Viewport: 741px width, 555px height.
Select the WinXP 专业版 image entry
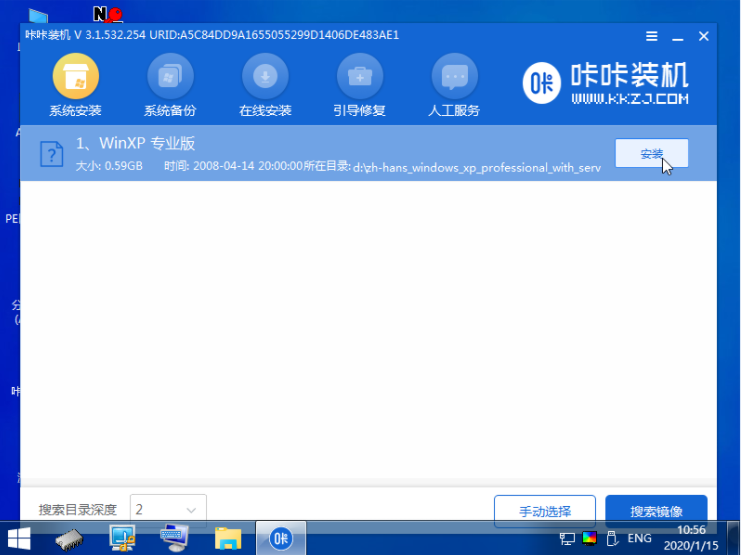point(300,153)
